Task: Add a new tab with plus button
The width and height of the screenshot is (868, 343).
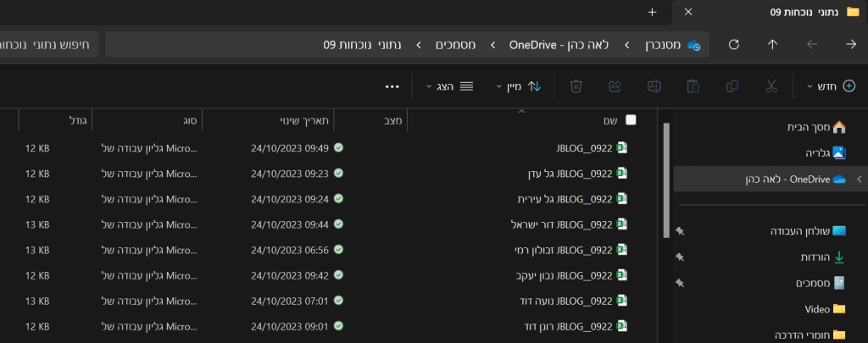Action: coord(652,12)
